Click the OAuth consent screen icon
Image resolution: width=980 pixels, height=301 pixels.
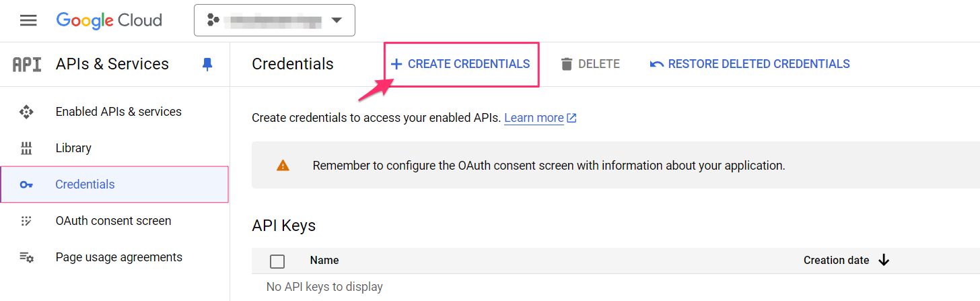pyautogui.click(x=26, y=221)
